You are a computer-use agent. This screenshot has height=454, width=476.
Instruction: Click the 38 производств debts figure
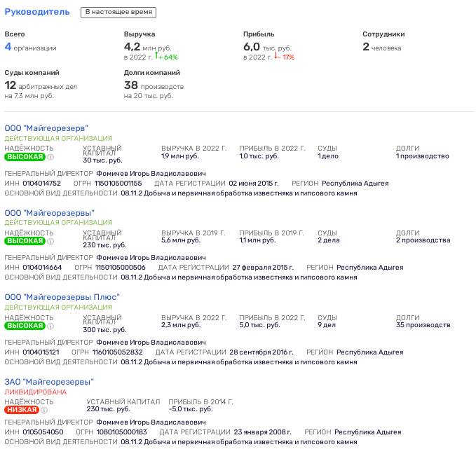click(x=154, y=85)
